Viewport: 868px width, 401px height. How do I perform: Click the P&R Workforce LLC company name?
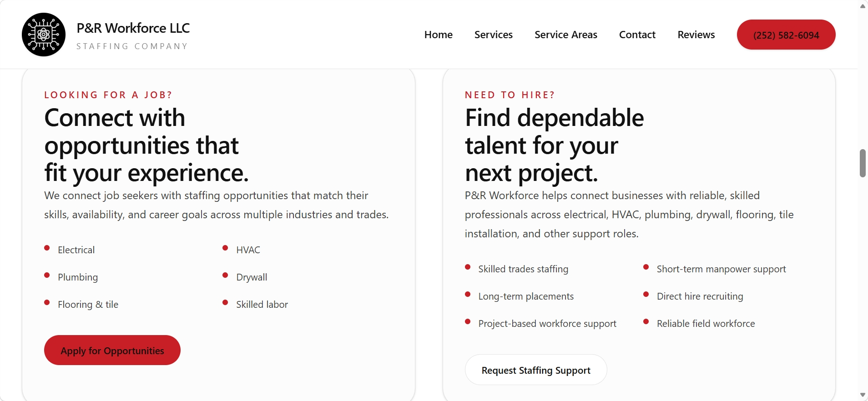point(133,28)
